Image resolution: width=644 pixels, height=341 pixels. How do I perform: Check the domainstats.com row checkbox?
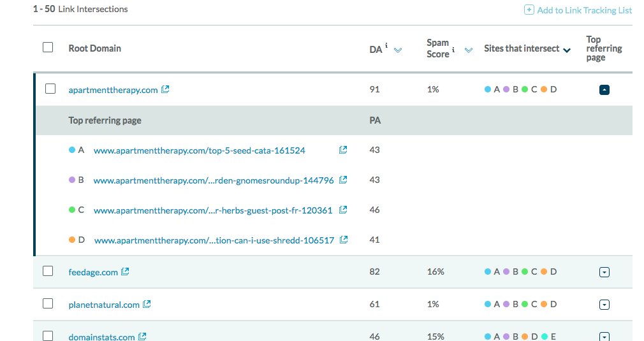48,336
